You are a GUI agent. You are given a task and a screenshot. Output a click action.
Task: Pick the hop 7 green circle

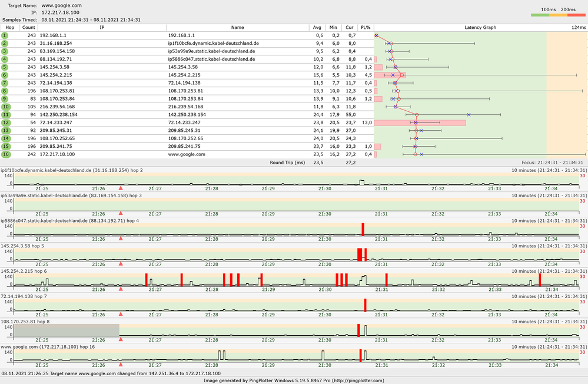(5, 83)
